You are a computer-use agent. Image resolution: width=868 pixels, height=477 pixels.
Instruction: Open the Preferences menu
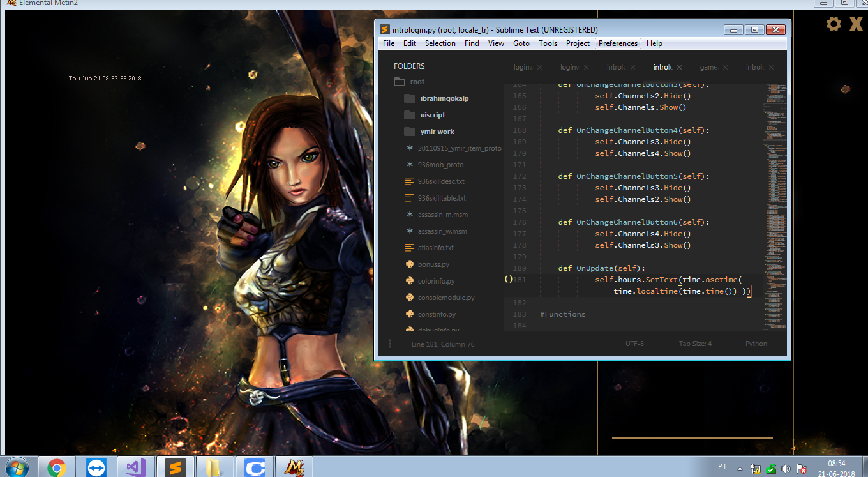click(x=618, y=43)
